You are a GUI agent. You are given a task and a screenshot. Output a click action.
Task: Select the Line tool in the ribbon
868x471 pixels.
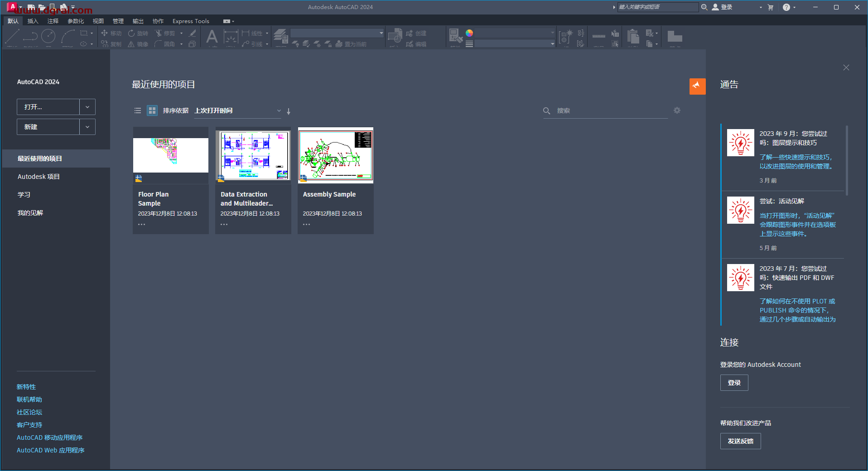pos(12,36)
